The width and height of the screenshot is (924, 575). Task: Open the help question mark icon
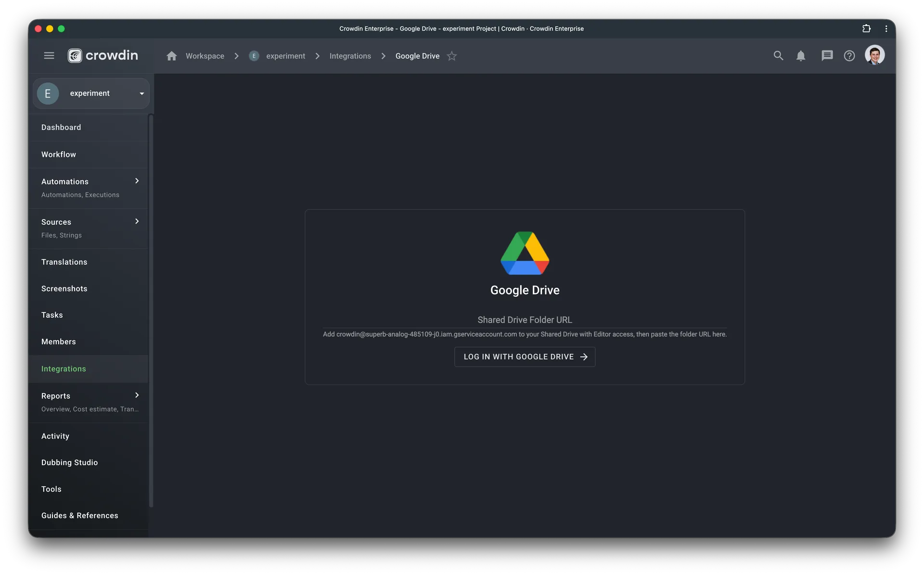pos(849,55)
